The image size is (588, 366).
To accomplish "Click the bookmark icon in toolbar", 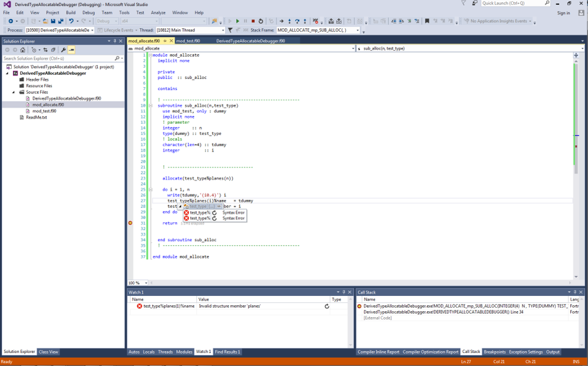I will point(427,21).
